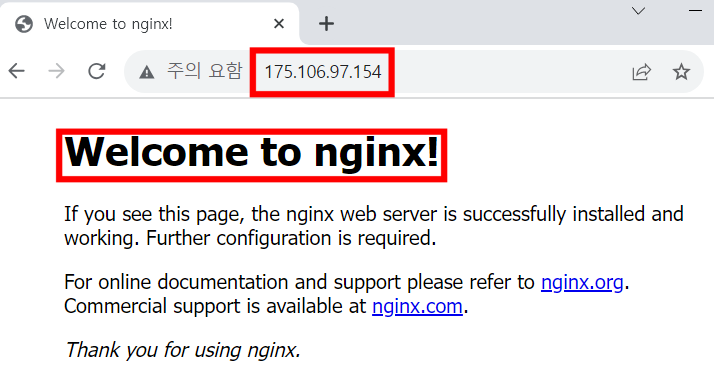
Task: Open a new browser tab
Action: [x=326, y=24]
